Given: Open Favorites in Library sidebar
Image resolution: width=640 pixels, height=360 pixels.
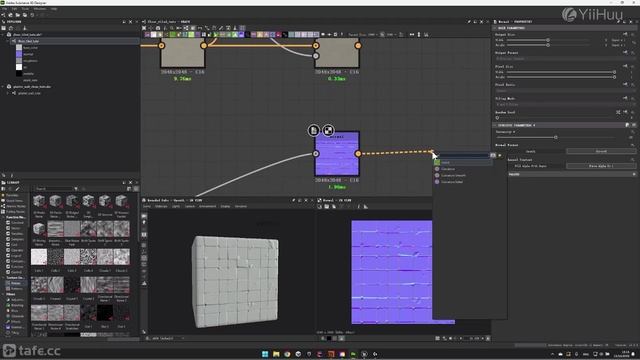Looking at the screenshot, I should pyautogui.click(x=12, y=196).
